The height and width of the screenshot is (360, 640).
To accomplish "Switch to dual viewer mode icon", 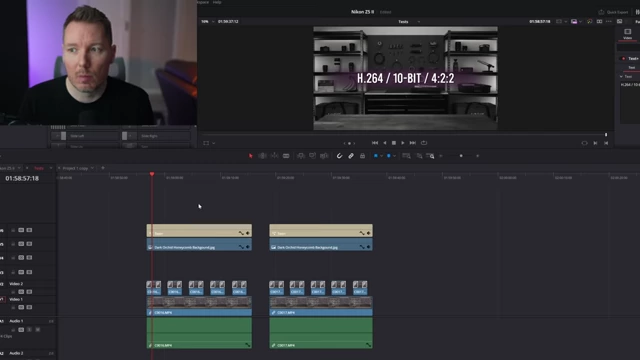I will 599,22.
